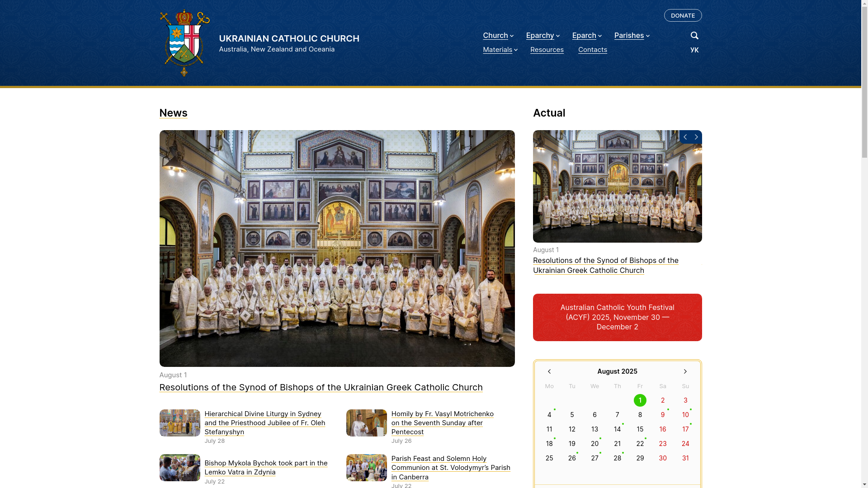Open the Materials menu

coord(497,50)
